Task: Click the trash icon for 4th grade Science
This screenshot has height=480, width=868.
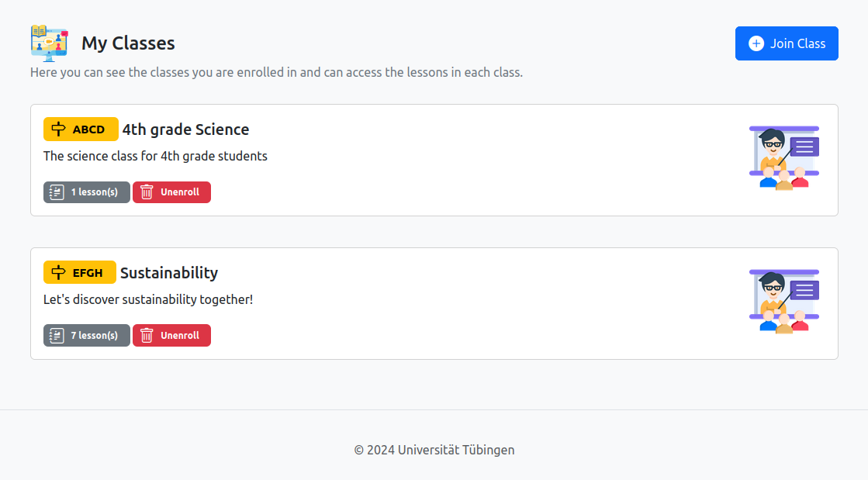Action: [147, 192]
